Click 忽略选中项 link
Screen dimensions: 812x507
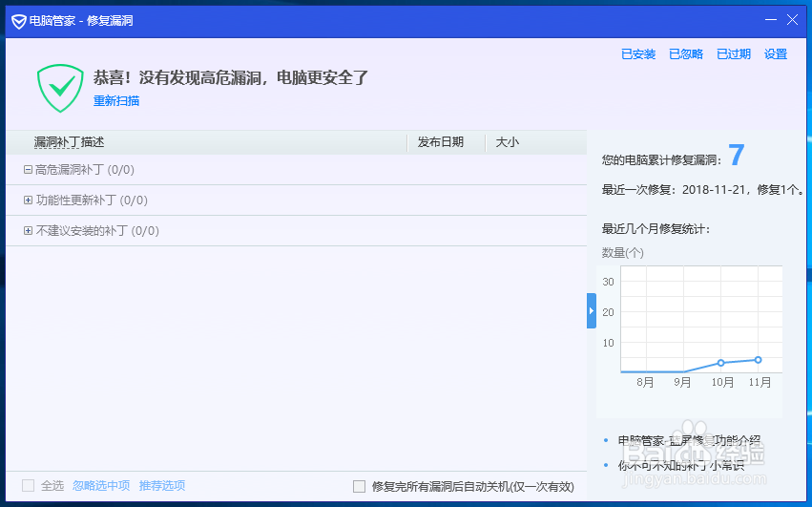pyautogui.click(x=101, y=486)
